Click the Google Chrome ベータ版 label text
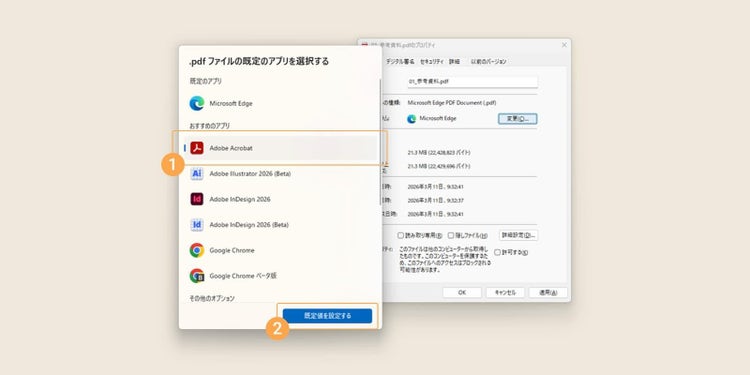Screen dimensions: 750x375 click(x=243, y=276)
